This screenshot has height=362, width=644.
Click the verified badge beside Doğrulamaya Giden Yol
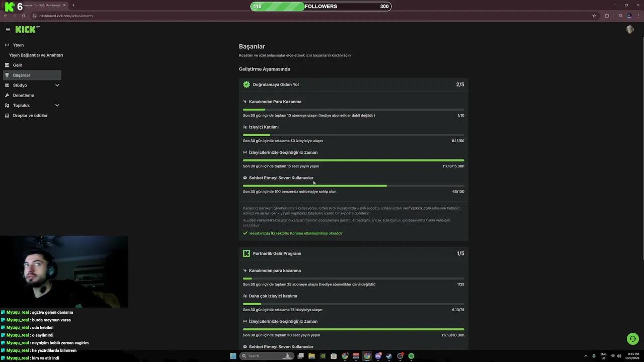(x=247, y=84)
